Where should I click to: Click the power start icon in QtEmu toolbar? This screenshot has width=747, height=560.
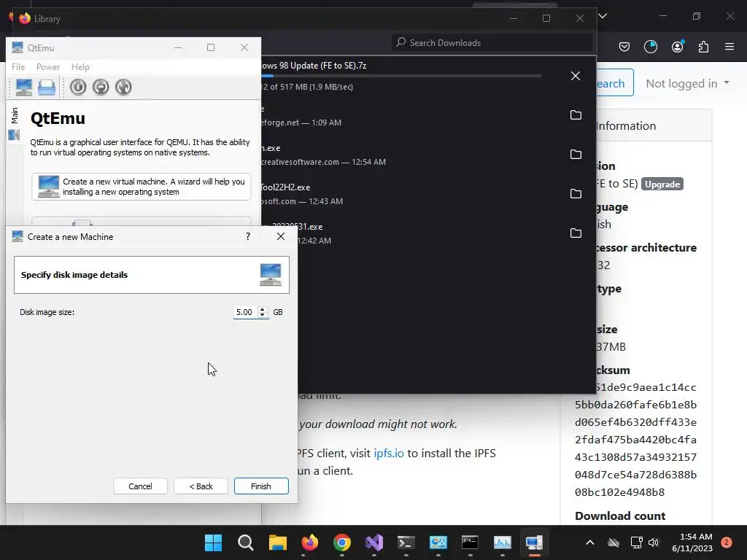point(78,87)
